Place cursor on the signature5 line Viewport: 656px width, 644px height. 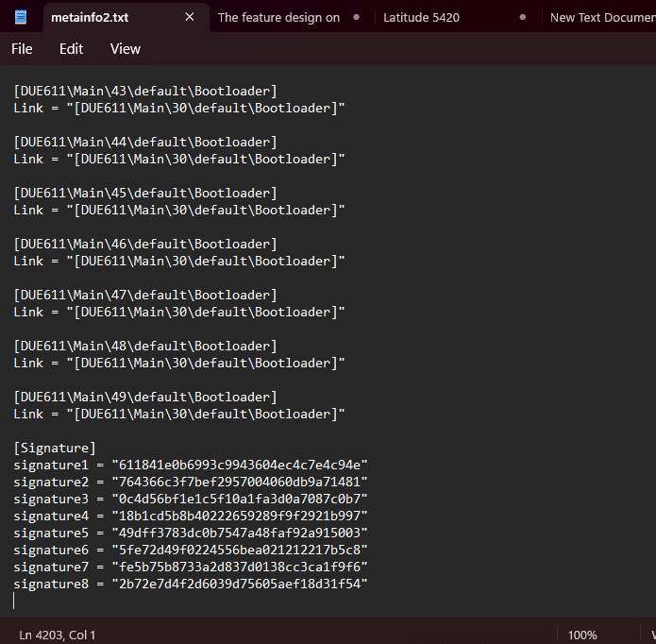tap(189, 533)
